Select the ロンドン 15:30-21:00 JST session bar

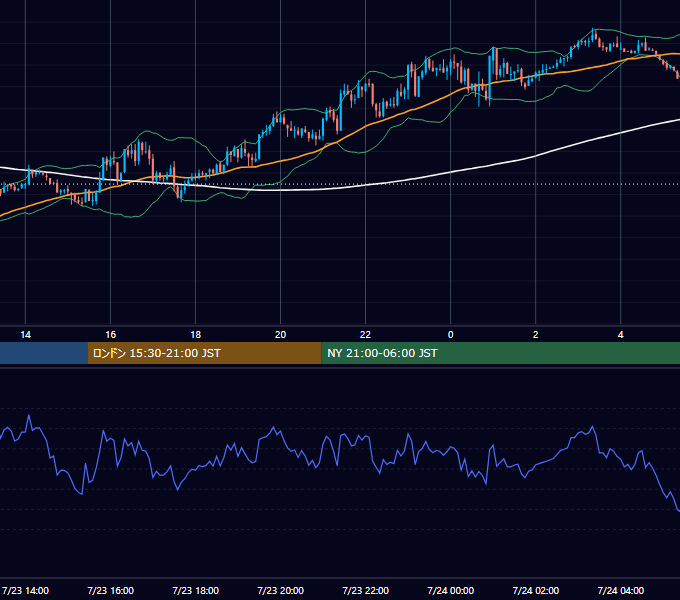tap(204, 353)
